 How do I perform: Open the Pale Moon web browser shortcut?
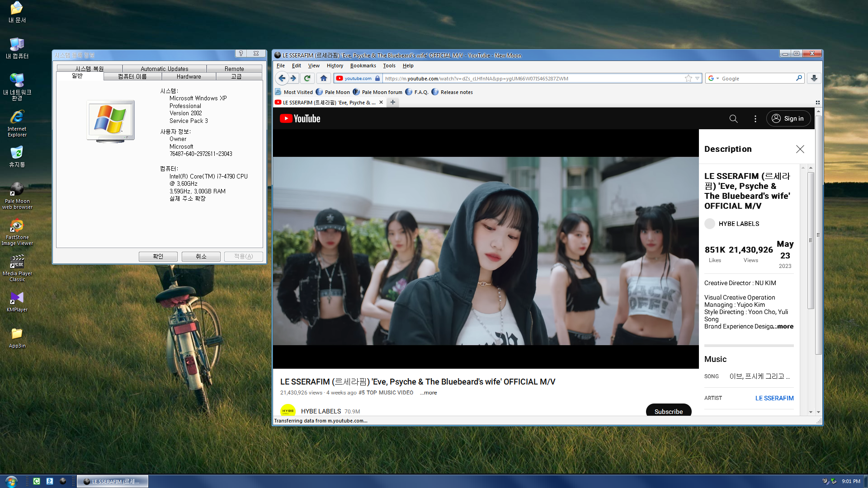[17, 196]
